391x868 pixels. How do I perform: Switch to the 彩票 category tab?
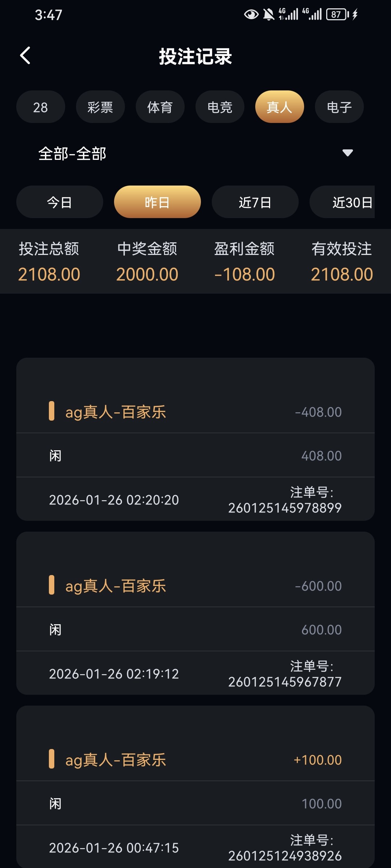tap(100, 107)
